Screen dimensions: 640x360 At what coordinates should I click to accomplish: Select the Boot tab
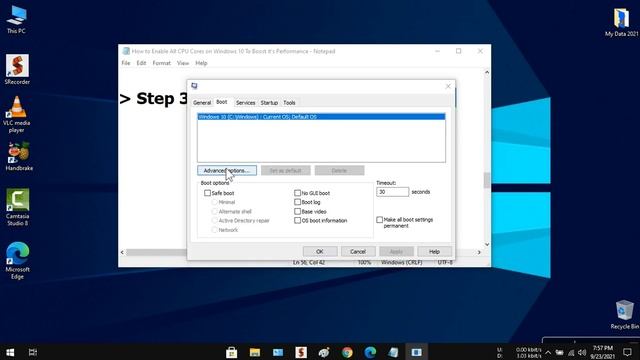pyautogui.click(x=222, y=102)
